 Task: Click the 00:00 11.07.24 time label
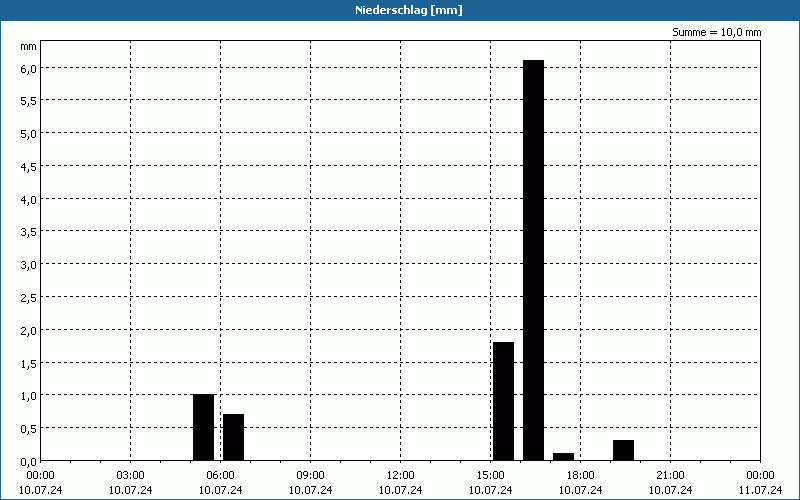(760, 483)
